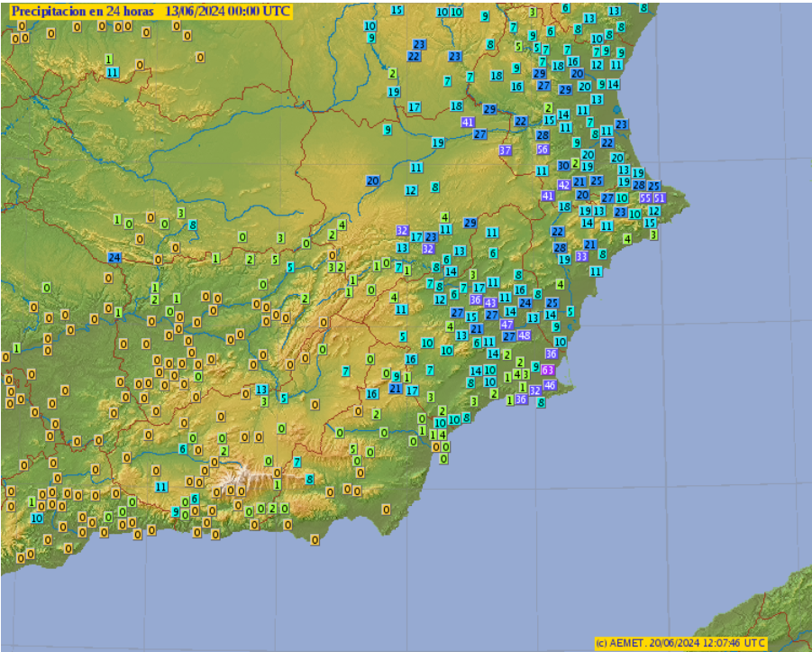Click the purple 55 station marker
The width and height of the screenshot is (812, 652).
645,198
